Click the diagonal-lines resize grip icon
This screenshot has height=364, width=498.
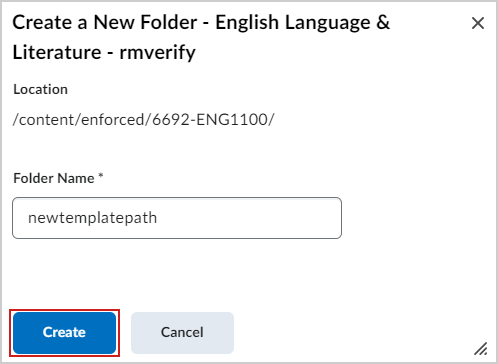481,349
